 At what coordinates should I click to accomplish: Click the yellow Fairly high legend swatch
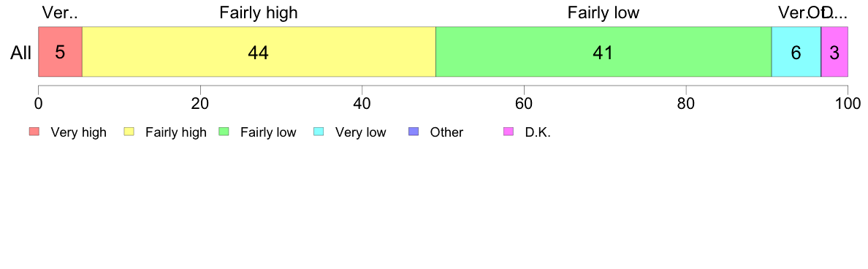pyautogui.click(x=129, y=132)
